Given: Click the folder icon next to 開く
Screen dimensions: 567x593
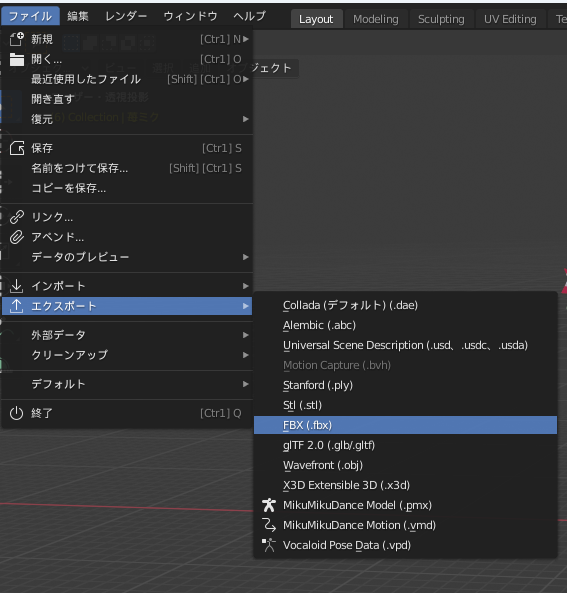Looking at the screenshot, I should [x=17, y=59].
